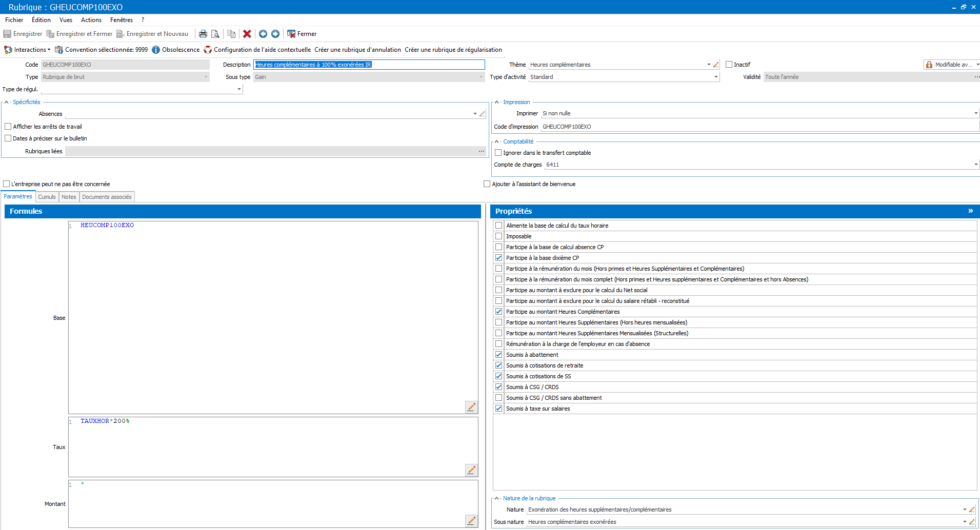Check the Imposable property
The width and height of the screenshot is (980, 530).
click(x=498, y=236)
